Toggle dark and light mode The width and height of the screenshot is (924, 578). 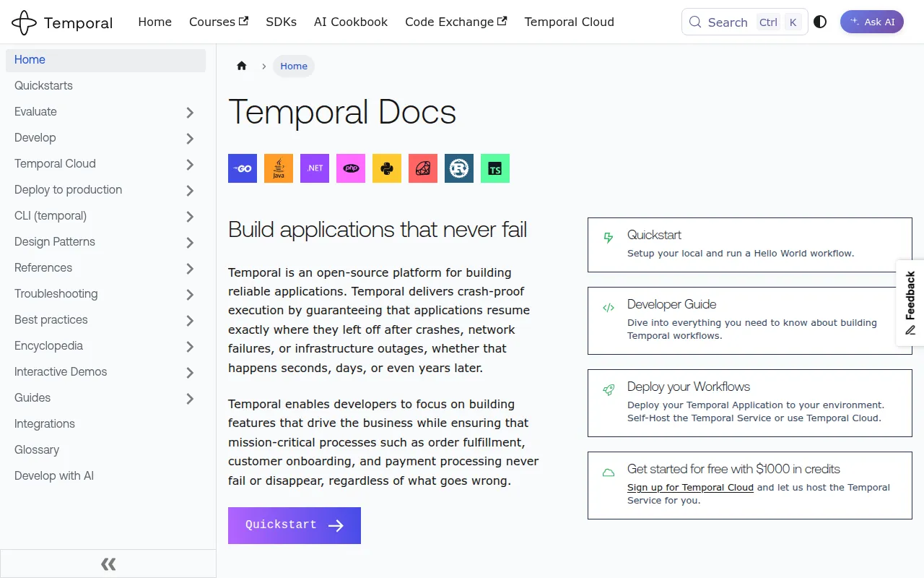(x=820, y=22)
